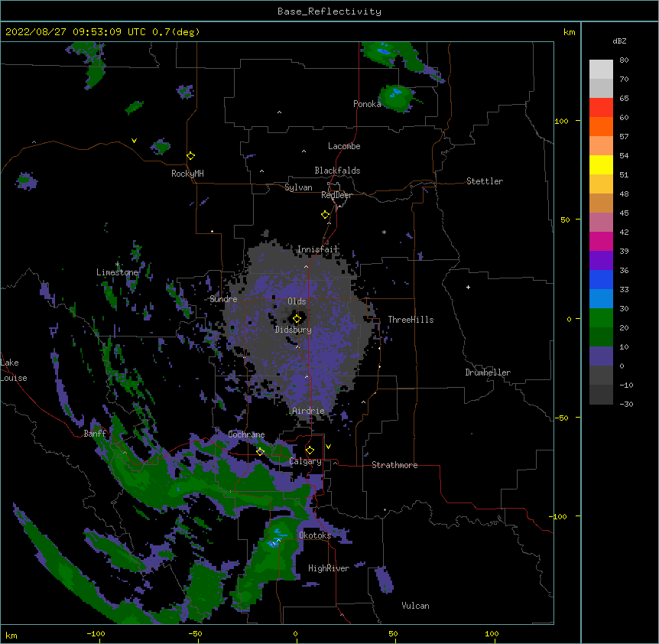
Task: Select the orange 60-57 dBZ legend swatch
Action: [601, 127]
